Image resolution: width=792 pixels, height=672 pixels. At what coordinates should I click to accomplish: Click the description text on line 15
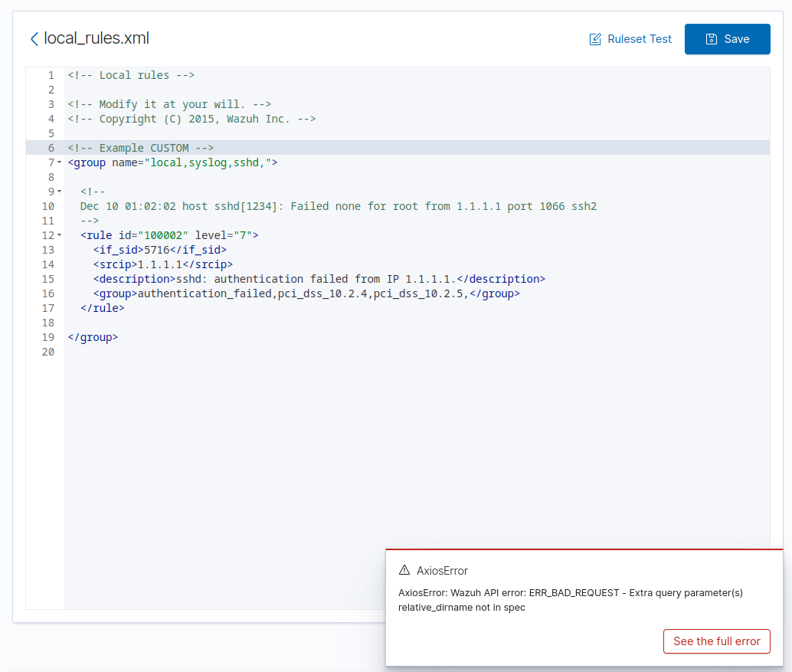306,279
